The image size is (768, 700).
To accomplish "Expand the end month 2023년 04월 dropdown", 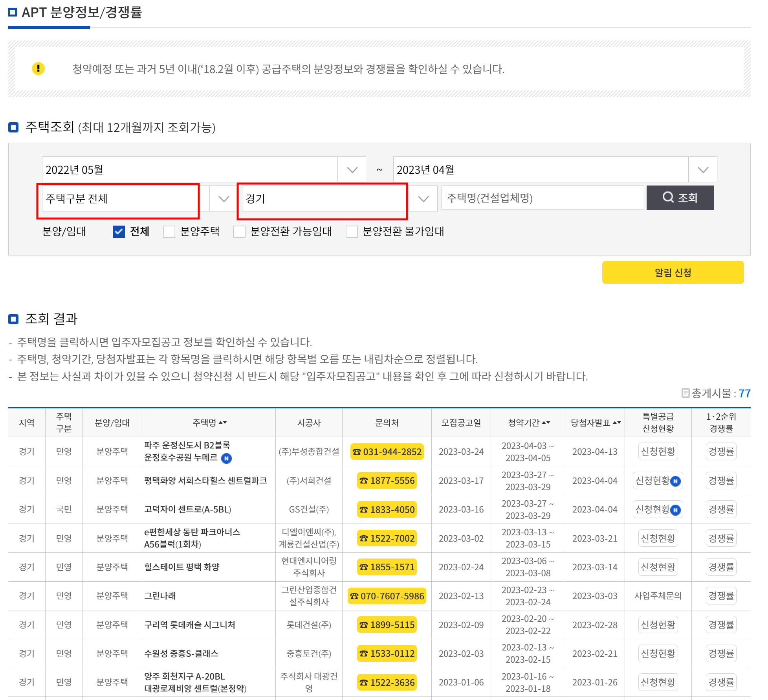I will point(555,170).
